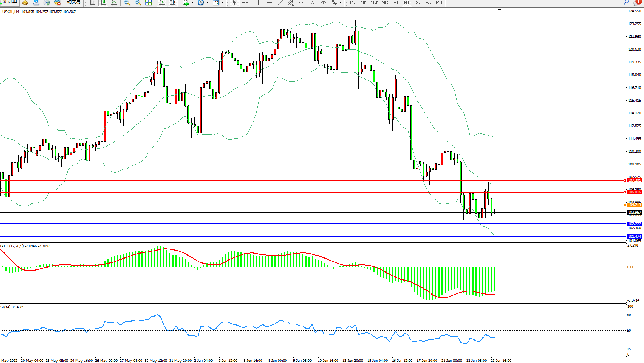The width and height of the screenshot is (644, 363).
Task: Click the Zoom Out magnifier icon
Action: (x=137, y=3)
